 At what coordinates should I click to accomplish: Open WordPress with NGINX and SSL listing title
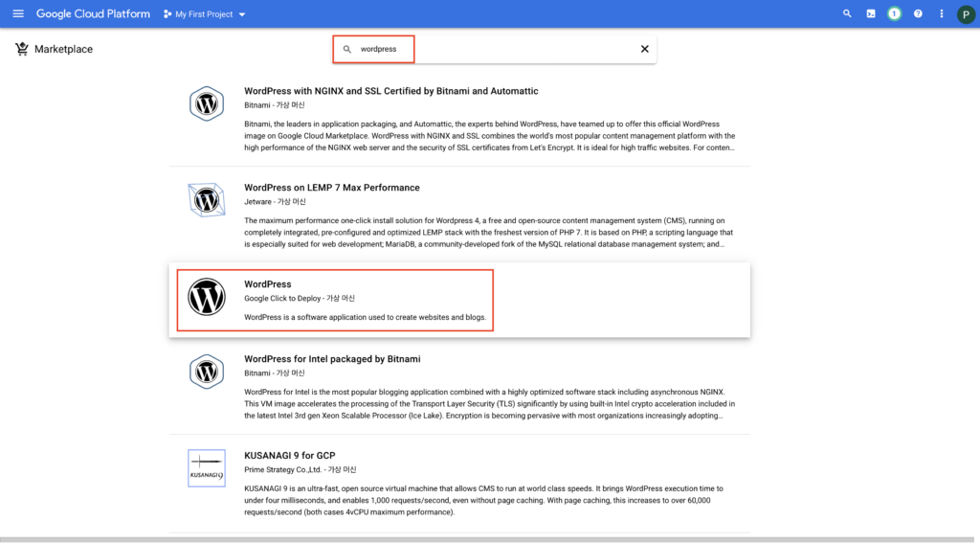click(x=390, y=91)
